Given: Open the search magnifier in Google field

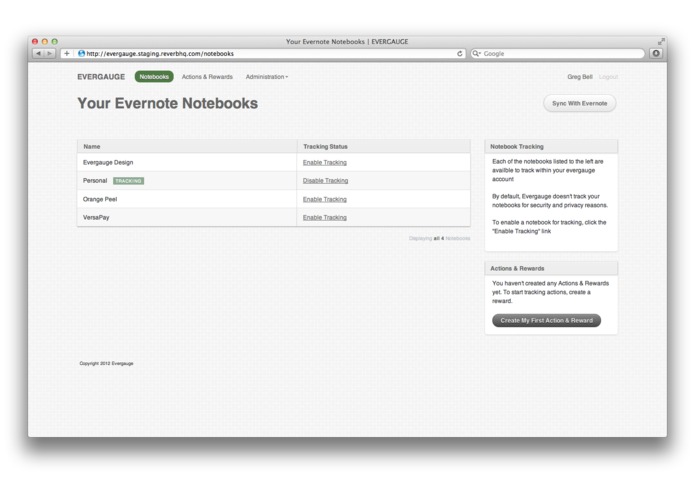Looking at the screenshot, I should pos(476,53).
